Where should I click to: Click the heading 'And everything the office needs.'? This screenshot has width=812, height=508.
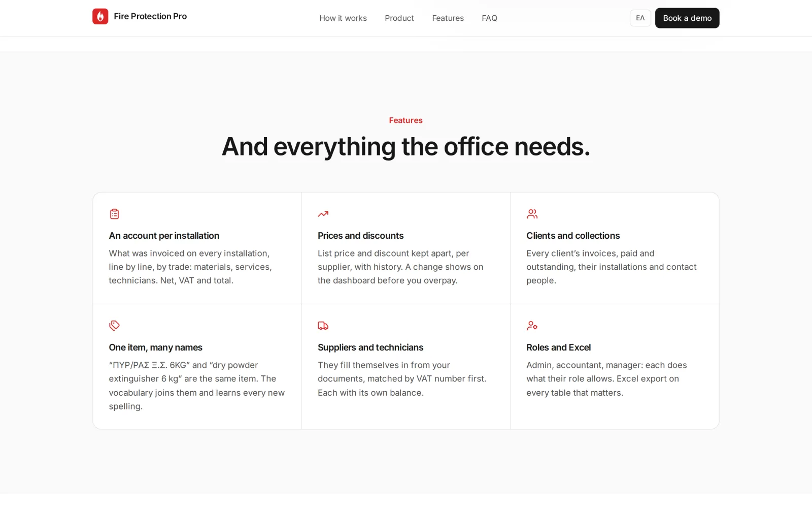click(406, 147)
